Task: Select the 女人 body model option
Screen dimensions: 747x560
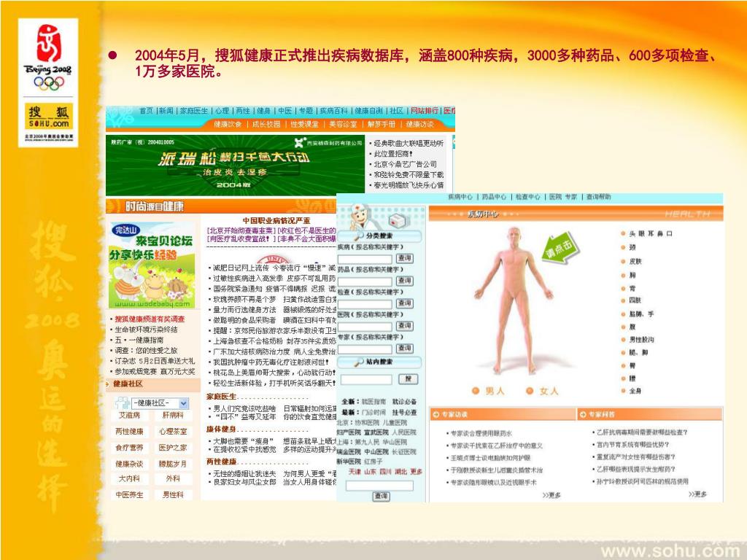Action: click(542, 391)
